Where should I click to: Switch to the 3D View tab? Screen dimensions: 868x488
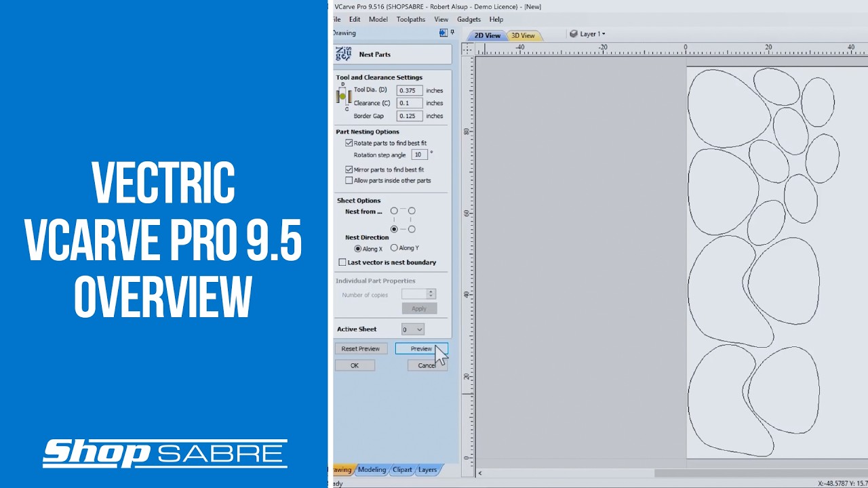523,35
